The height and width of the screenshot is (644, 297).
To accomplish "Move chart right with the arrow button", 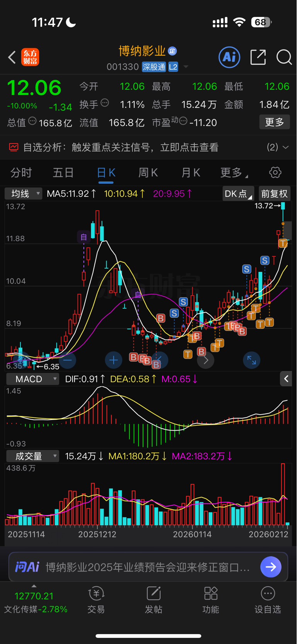I will 206,360.
